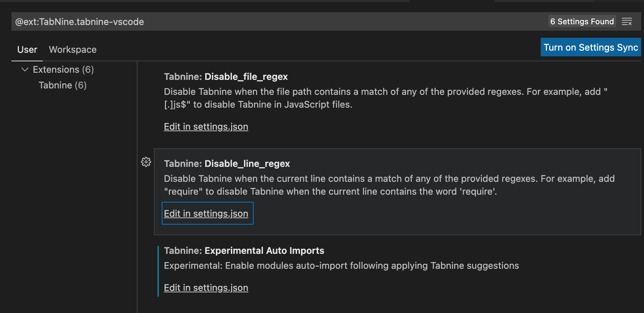Image resolution: width=644 pixels, height=313 pixels.
Task: Switch to the User settings tab
Action: (x=27, y=50)
